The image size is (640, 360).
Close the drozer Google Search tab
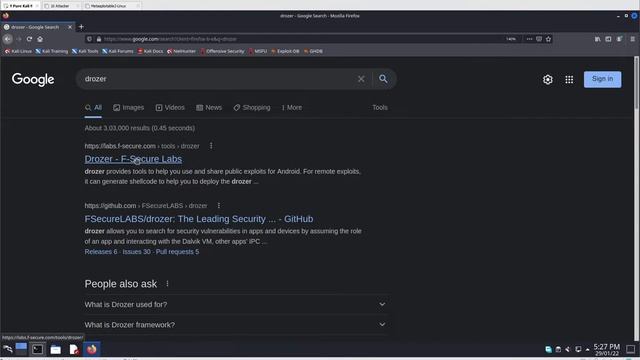point(70,27)
